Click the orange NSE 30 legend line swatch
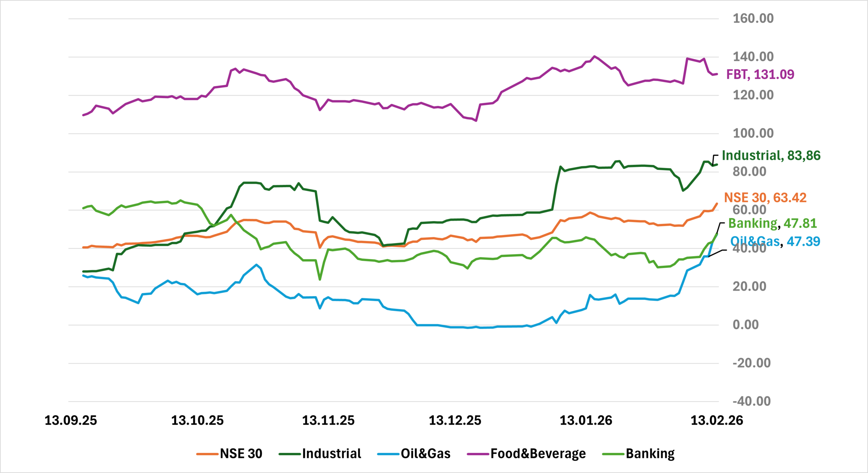This screenshot has height=473, width=868. 207,454
